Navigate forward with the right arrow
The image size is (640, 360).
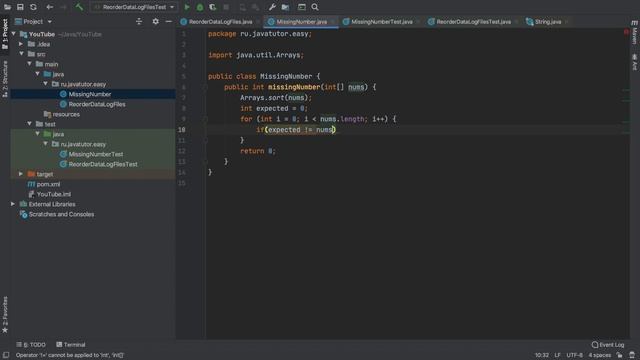pos(63,7)
